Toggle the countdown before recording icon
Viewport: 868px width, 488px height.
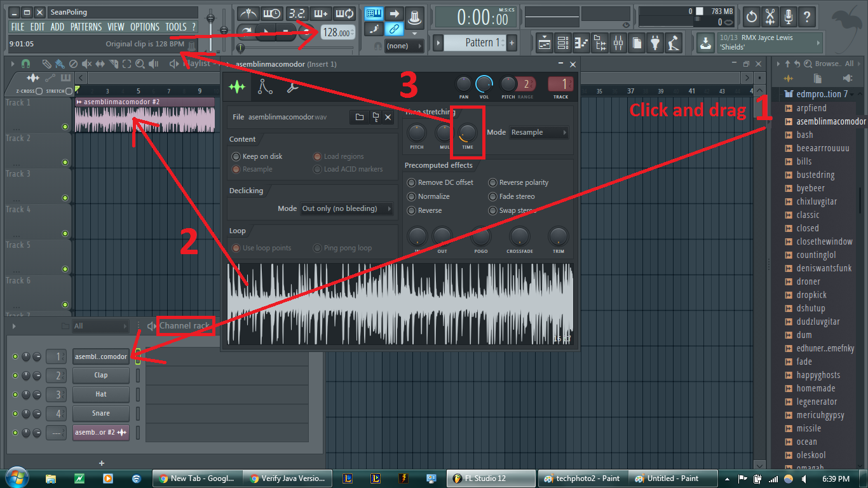point(296,13)
